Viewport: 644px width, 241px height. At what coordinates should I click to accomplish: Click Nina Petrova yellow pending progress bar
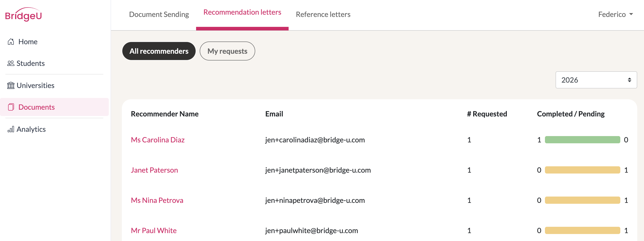click(582, 200)
